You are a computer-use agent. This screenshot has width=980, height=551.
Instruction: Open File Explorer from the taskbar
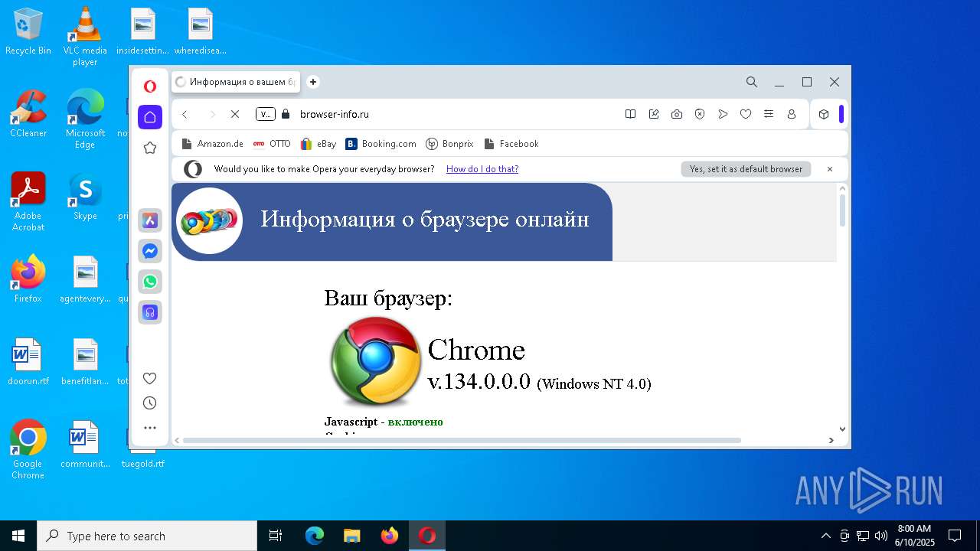point(352,536)
